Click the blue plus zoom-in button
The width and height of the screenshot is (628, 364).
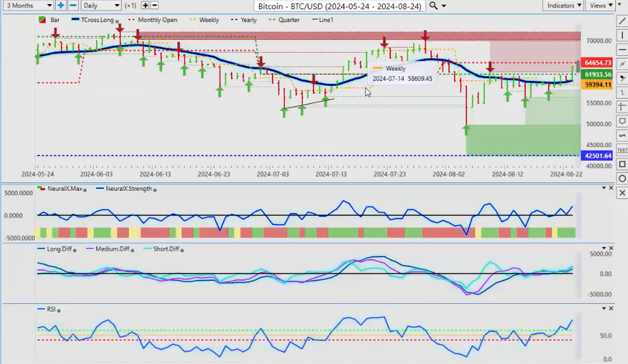pyautogui.click(x=61, y=5)
